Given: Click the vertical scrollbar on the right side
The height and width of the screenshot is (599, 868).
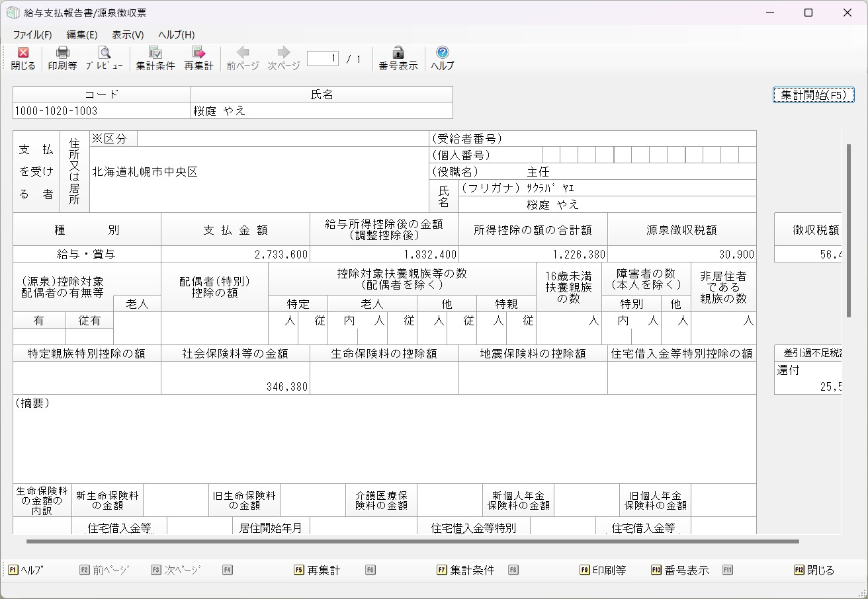Looking at the screenshot, I should coord(849,230).
